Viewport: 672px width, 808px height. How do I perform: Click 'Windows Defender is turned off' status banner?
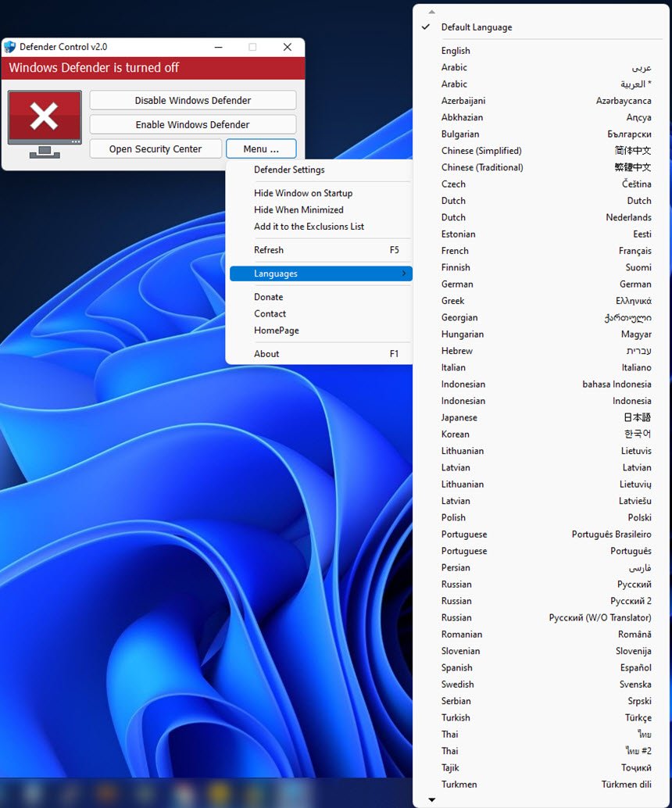pyautogui.click(x=153, y=68)
